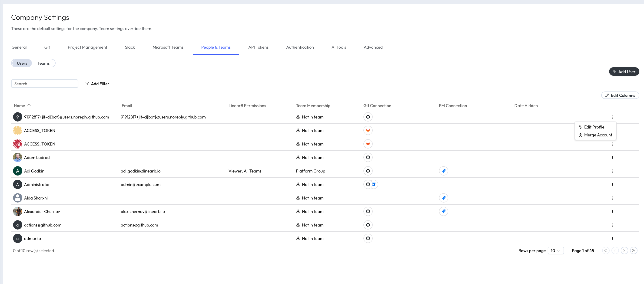
Task: Select the Users toggle view
Action: click(x=22, y=63)
